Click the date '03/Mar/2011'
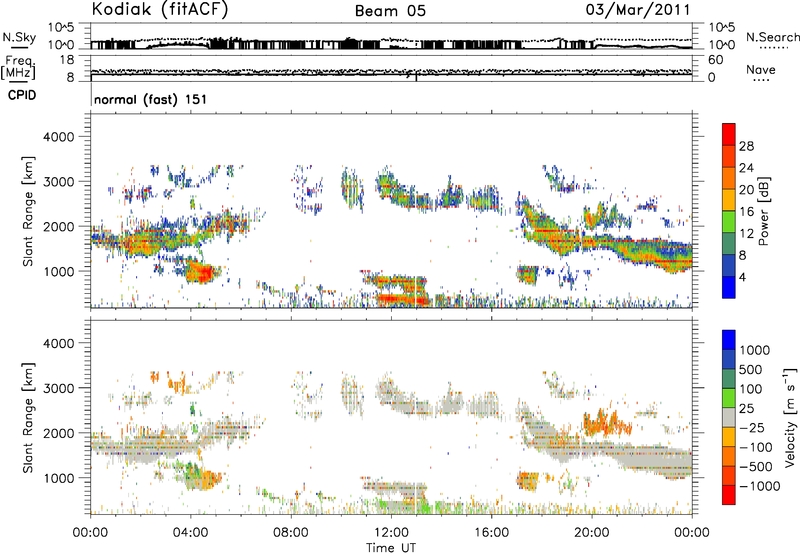The width and height of the screenshot is (800, 554). 638,10
